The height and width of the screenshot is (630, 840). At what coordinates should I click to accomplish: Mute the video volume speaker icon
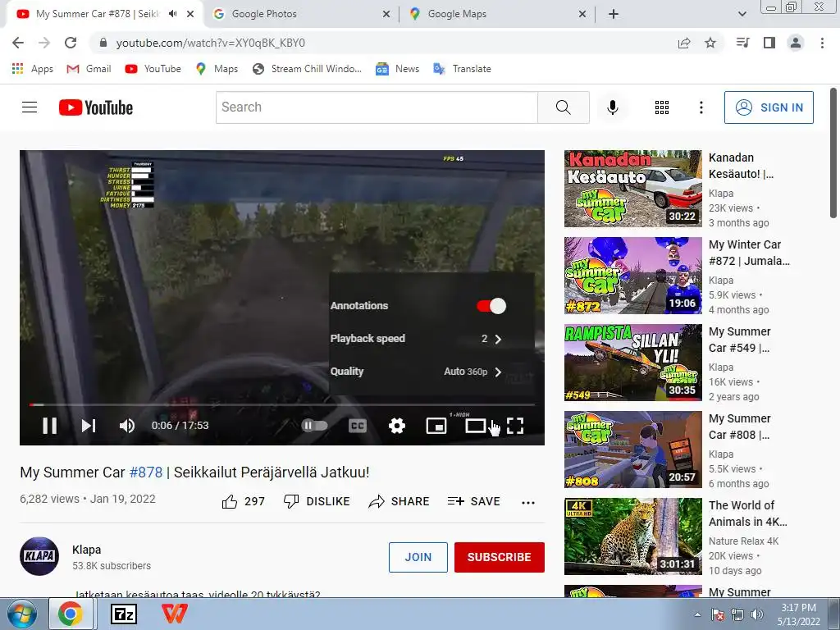tap(127, 426)
